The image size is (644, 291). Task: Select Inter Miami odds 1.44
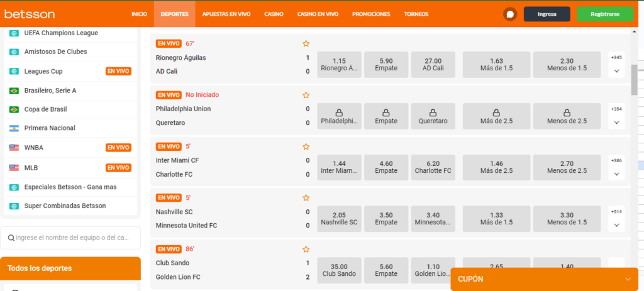point(339,168)
